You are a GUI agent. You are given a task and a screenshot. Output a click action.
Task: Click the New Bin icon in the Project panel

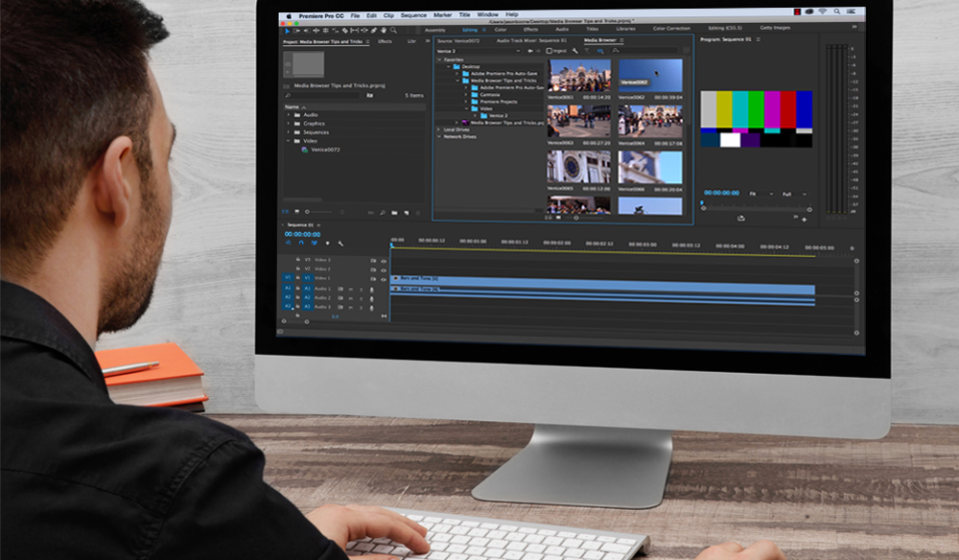395,213
